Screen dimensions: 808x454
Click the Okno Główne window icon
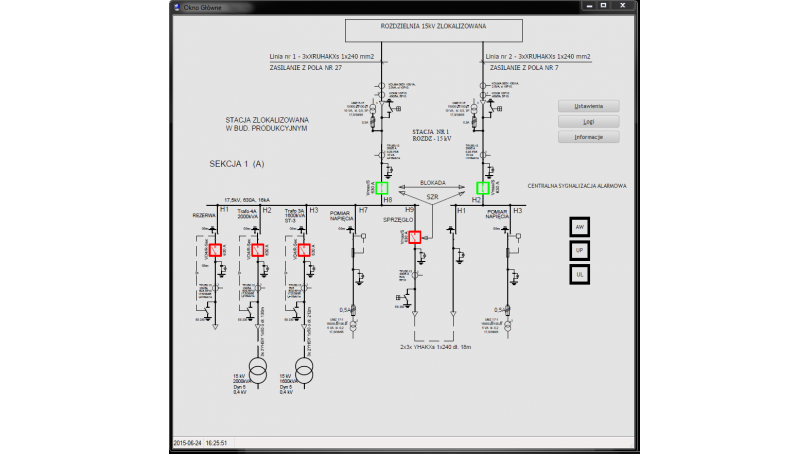(177, 7)
